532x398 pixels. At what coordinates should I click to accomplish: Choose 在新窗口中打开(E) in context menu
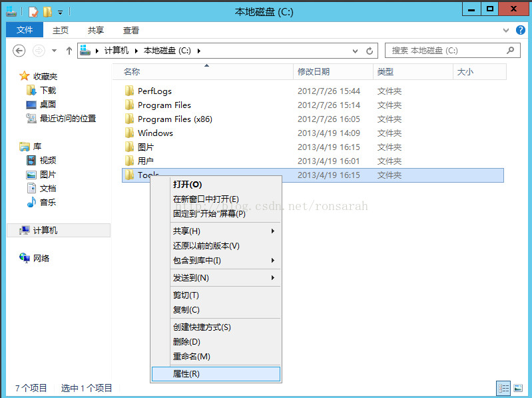coord(216,199)
